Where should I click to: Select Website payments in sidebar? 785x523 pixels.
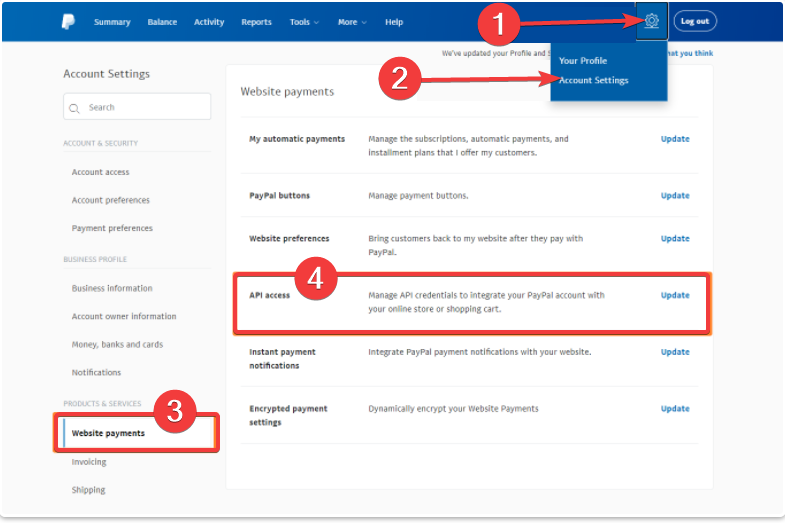(x=108, y=433)
